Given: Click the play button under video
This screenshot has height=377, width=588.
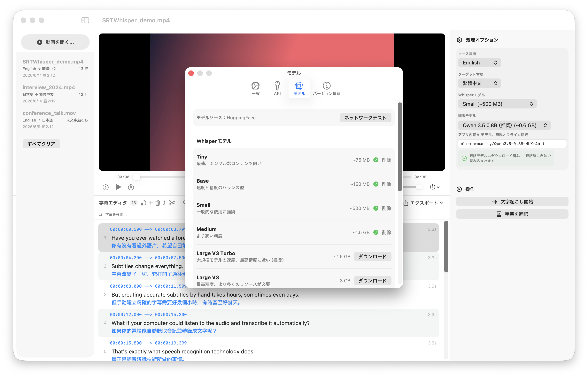Looking at the screenshot, I should click(x=118, y=187).
